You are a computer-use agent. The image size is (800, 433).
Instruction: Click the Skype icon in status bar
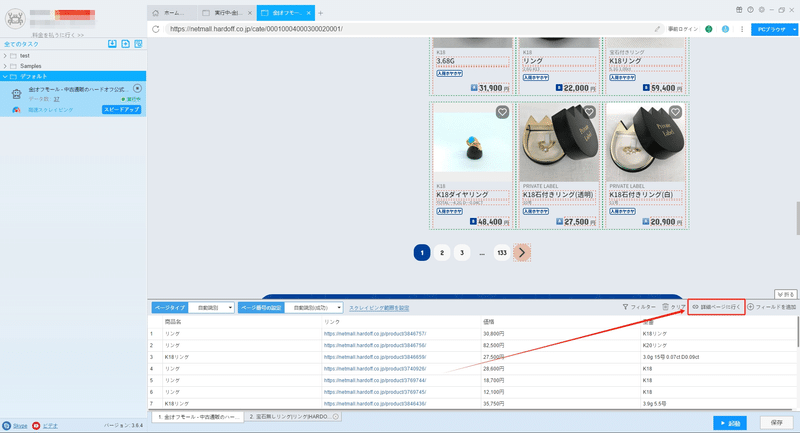[7, 425]
